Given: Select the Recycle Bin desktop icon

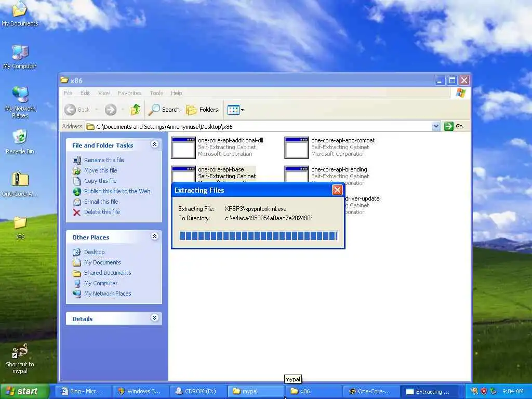Looking at the screenshot, I should click(x=20, y=142).
